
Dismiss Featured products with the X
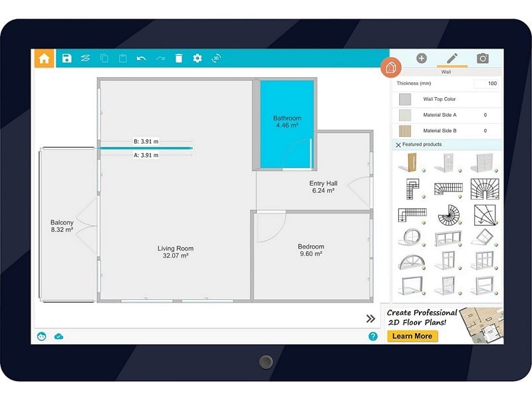pyautogui.click(x=399, y=144)
